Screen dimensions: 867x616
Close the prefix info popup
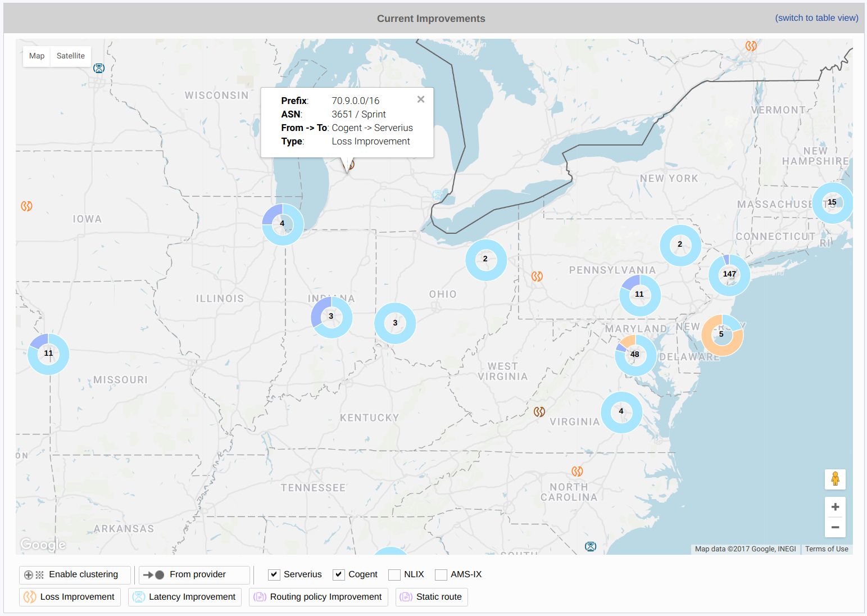pos(421,99)
